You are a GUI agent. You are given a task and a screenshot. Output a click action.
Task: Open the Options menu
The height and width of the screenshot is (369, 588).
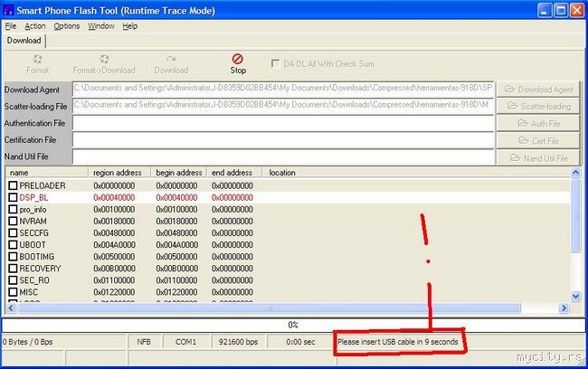click(66, 26)
